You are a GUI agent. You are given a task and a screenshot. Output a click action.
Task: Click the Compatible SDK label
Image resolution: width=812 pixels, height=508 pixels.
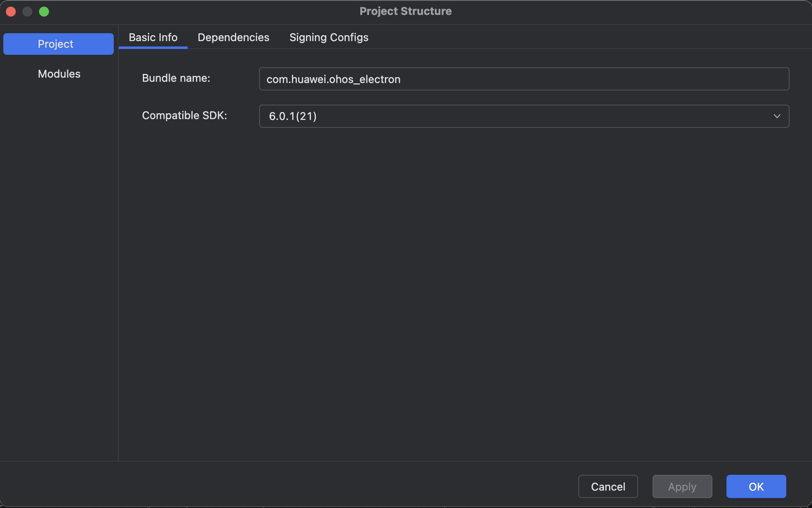[184, 115]
